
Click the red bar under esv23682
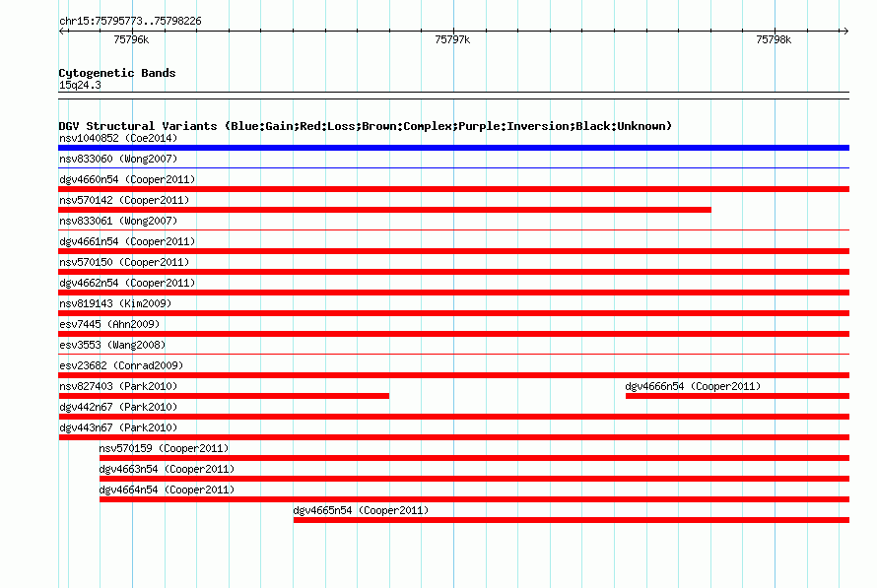[x=453, y=375]
